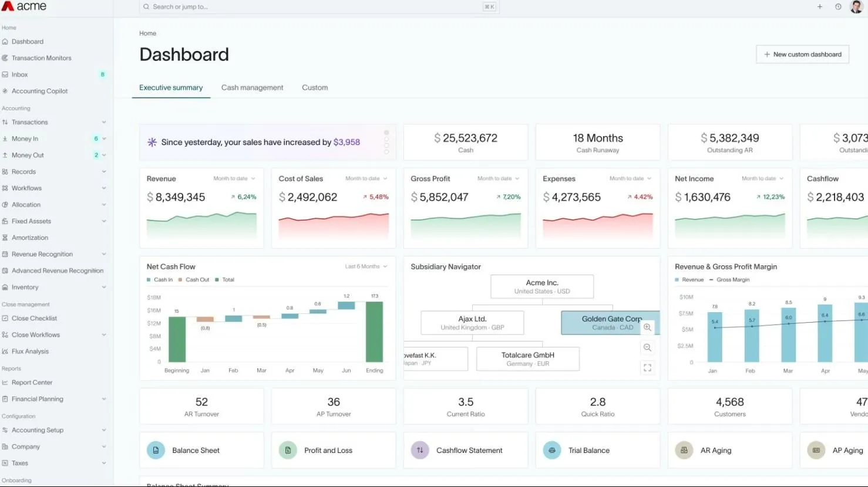The width and height of the screenshot is (868, 487).
Task: Click the Cash In legend swatch
Action: (149, 280)
